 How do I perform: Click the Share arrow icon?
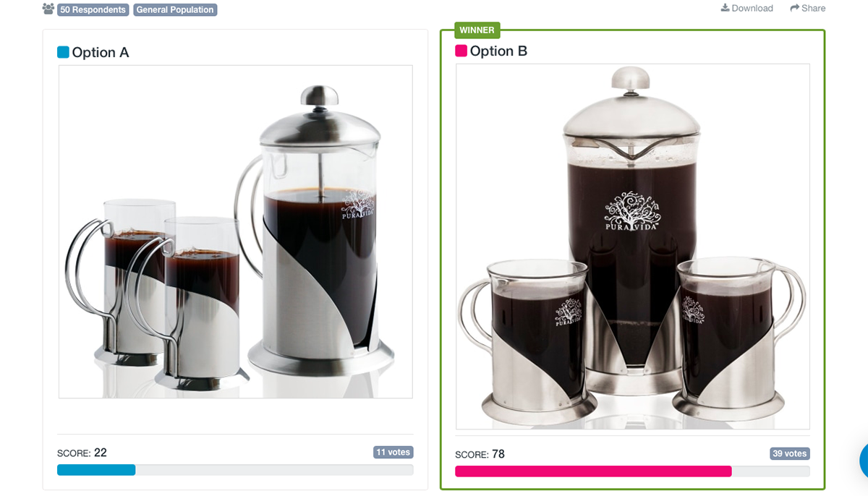(795, 8)
